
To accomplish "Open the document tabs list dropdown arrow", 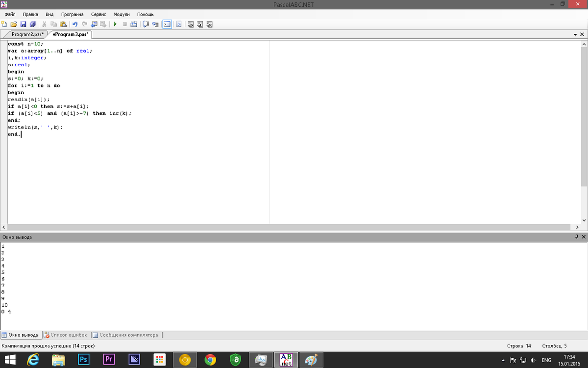I will click(575, 35).
